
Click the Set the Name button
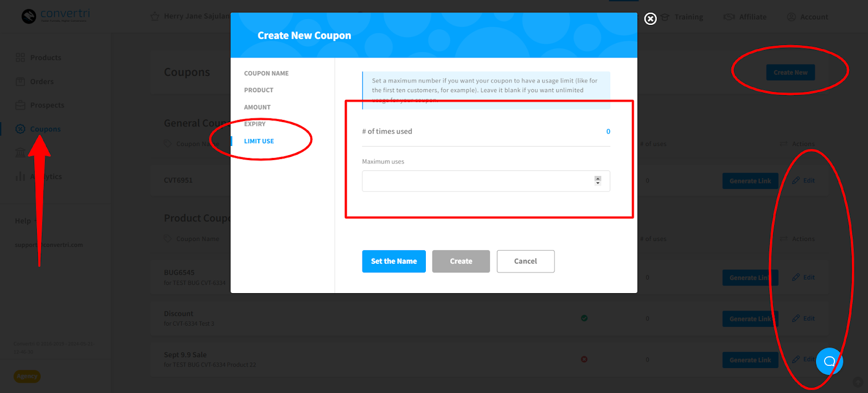(x=394, y=261)
